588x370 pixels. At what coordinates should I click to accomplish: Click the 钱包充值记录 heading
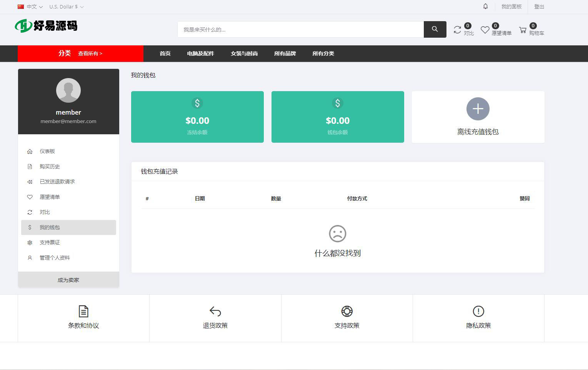(159, 172)
